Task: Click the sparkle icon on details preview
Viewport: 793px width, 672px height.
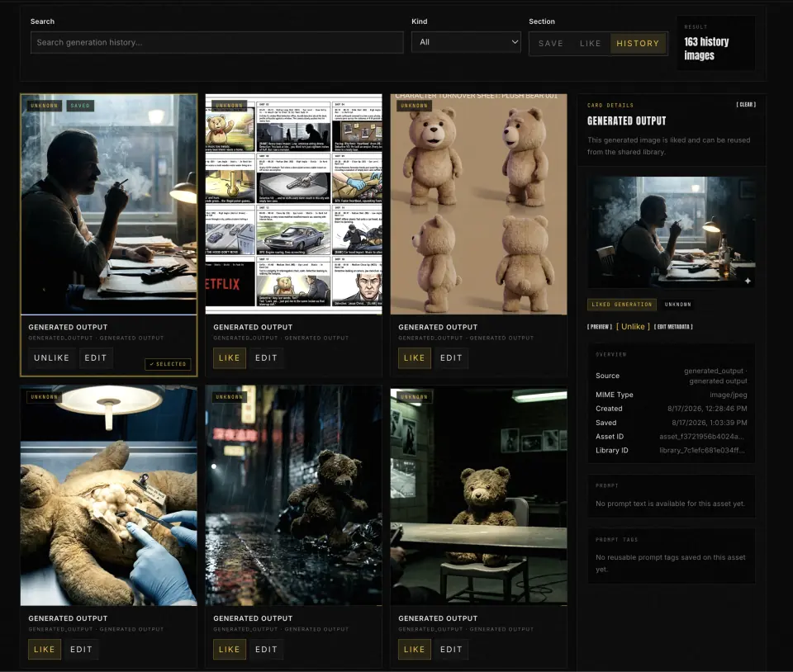Action: click(748, 281)
